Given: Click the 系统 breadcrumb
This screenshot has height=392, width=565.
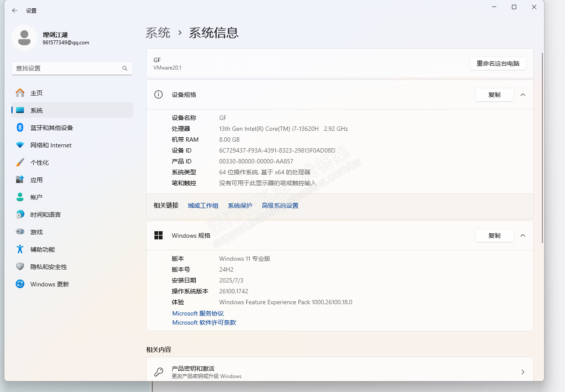Looking at the screenshot, I should (x=158, y=33).
